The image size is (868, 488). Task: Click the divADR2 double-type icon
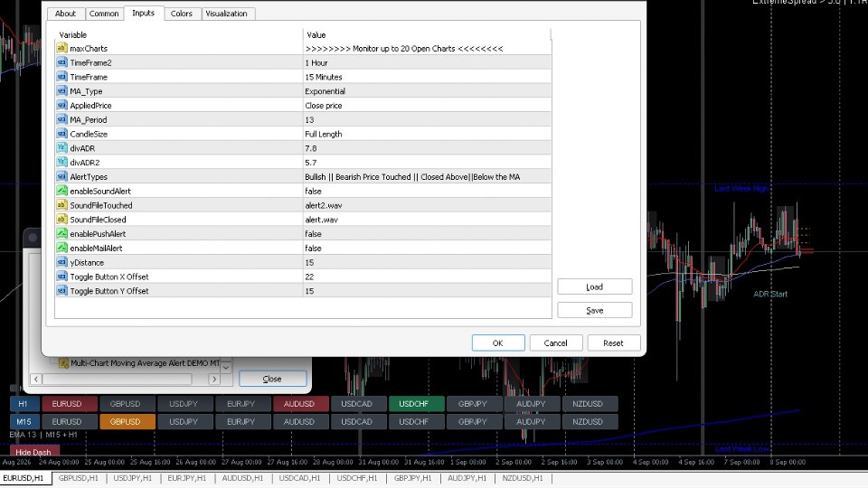[x=61, y=162]
